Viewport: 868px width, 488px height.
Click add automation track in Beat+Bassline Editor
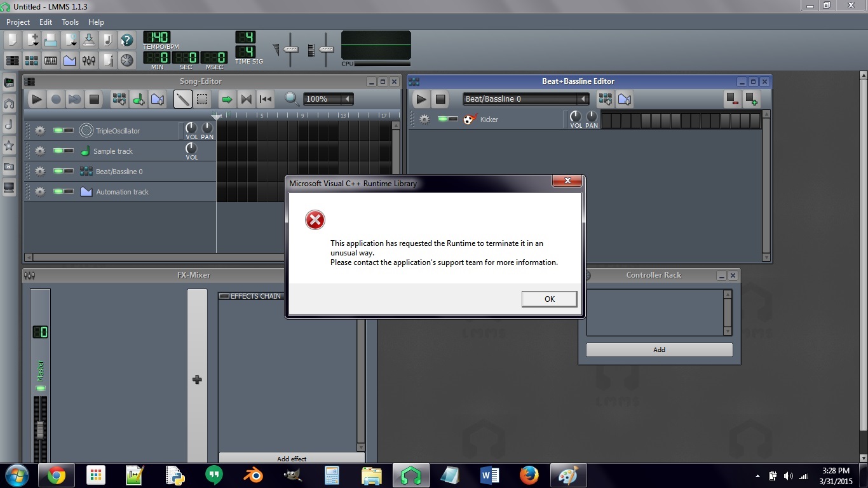point(624,99)
